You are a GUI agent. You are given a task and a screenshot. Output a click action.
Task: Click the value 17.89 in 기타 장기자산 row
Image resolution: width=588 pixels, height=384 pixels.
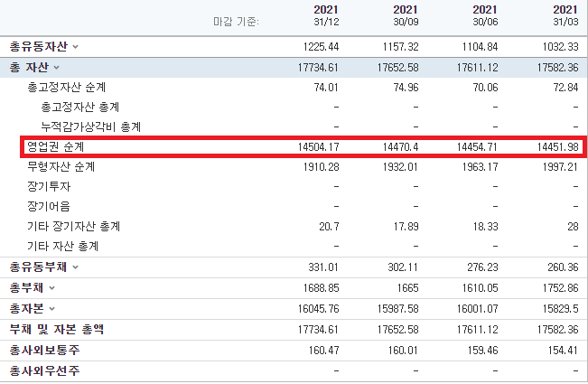coord(406,227)
